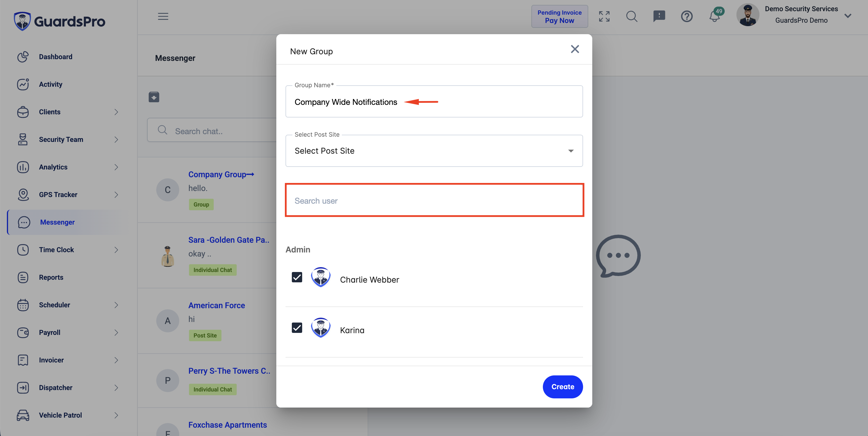Open the Activity sidebar item
The image size is (868, 436).
(x=50, y=84)
